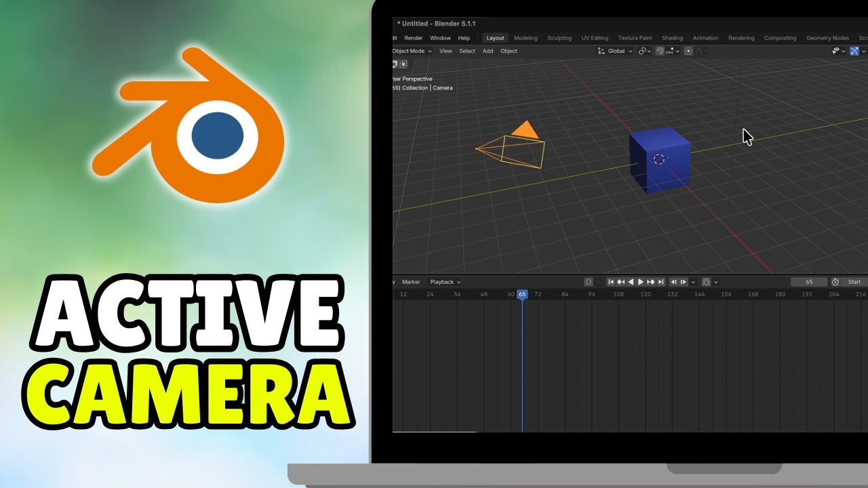
Task: Open the Help menu
Action: coord(464,38)
